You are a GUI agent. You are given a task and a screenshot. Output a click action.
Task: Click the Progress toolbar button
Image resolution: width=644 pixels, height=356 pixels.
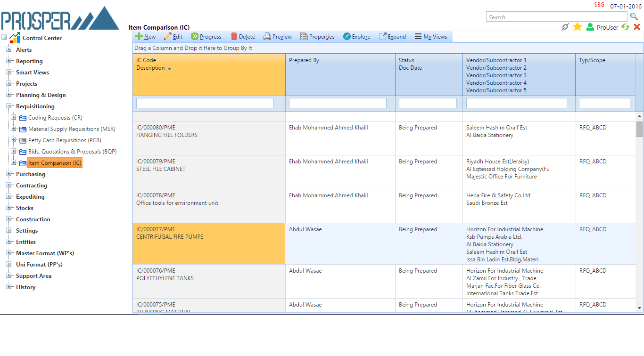pyautogui.click(x=206, y=37)
